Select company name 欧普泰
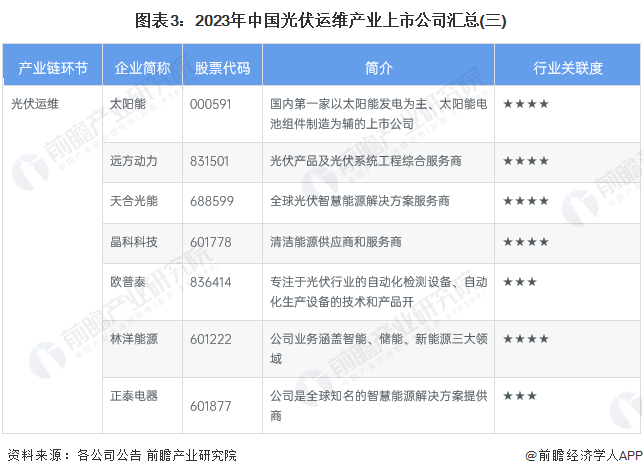This screenshot has height=476, width=643. (x=128, y=282)
